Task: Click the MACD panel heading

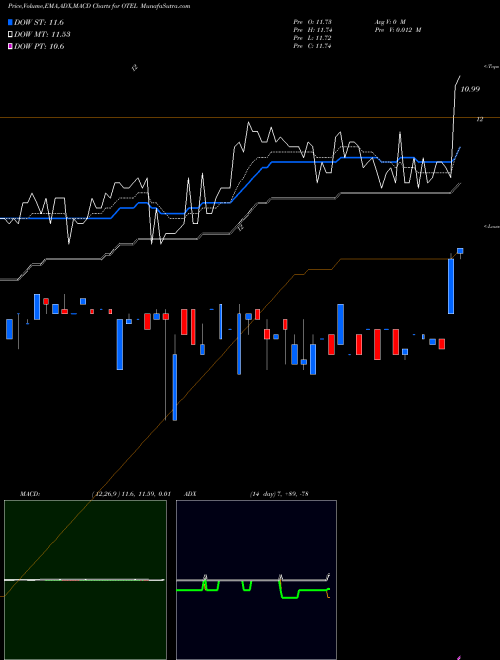Action: pyautogui.click(x=30, y=494)
